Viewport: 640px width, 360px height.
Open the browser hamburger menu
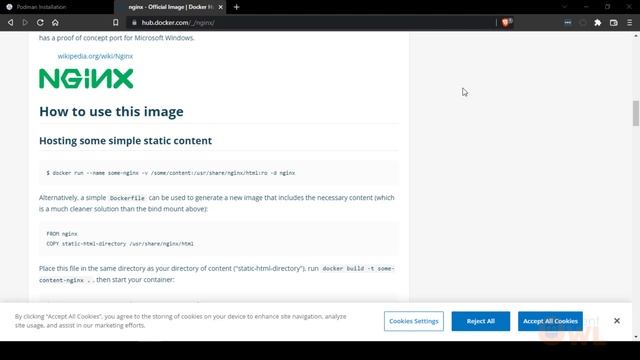[x=629, y=23]
